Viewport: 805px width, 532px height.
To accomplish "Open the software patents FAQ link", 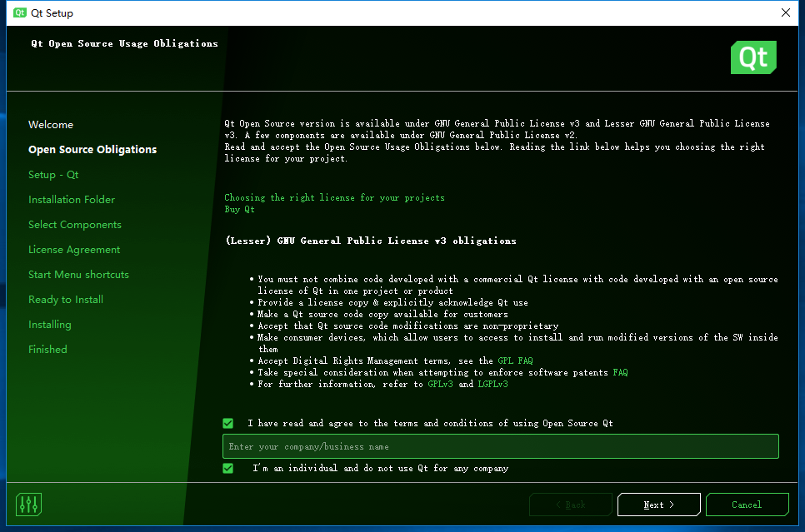I will point(620,372).
